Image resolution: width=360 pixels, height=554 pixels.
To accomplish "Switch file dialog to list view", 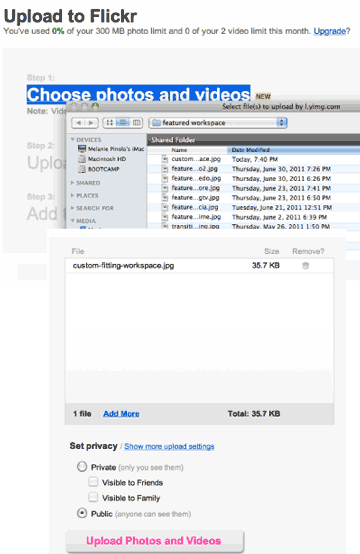I will point(123,123).
